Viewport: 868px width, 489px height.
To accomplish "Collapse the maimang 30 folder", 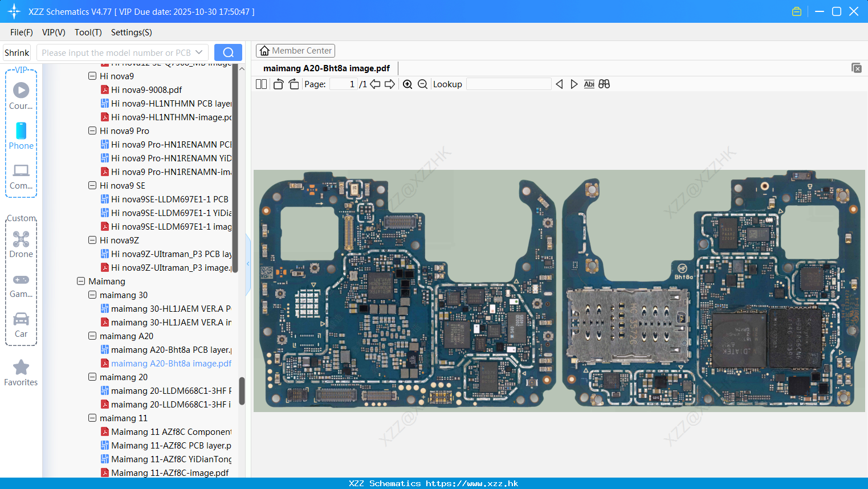I will coord(92,295).
